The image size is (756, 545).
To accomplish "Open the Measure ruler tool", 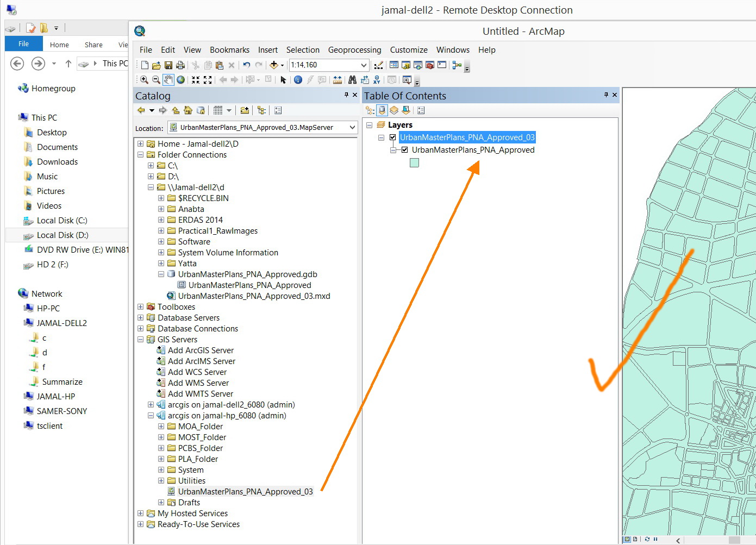I will point(338,80).
